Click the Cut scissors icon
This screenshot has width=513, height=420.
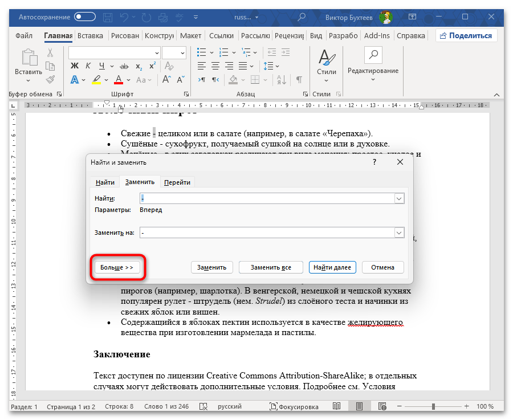[x=50, y=53]
